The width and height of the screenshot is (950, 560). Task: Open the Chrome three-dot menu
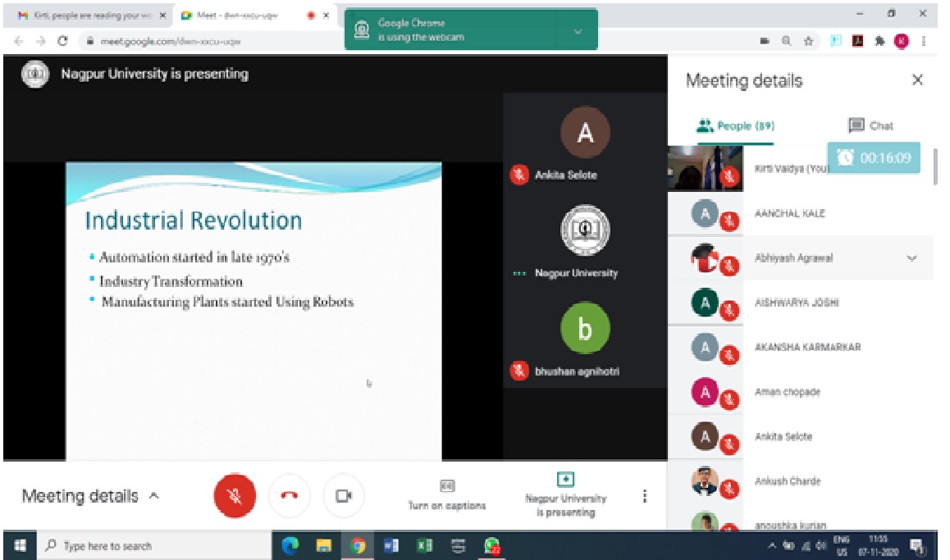click(924, 41)
